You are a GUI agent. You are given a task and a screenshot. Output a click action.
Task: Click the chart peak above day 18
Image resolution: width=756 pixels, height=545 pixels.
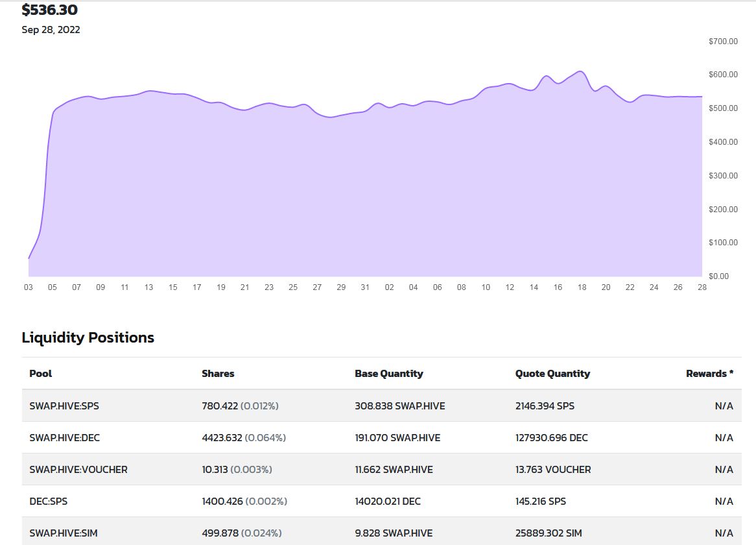click(x=581, y=71)
